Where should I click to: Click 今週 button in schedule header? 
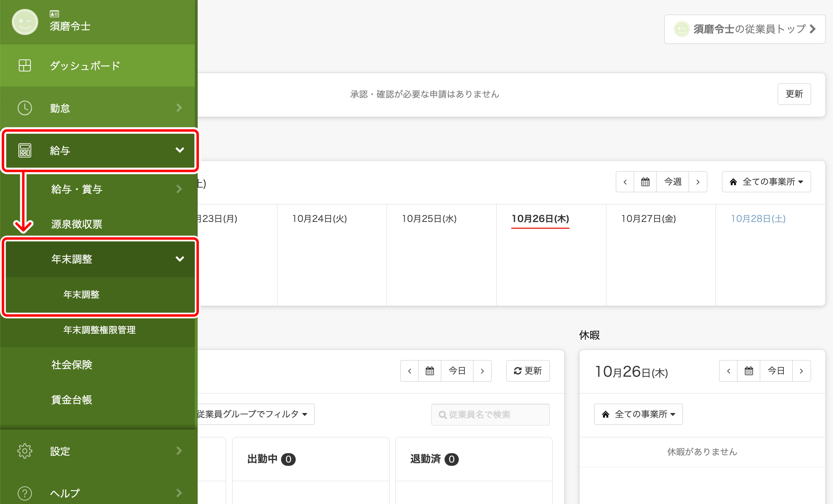click(673, 182)
